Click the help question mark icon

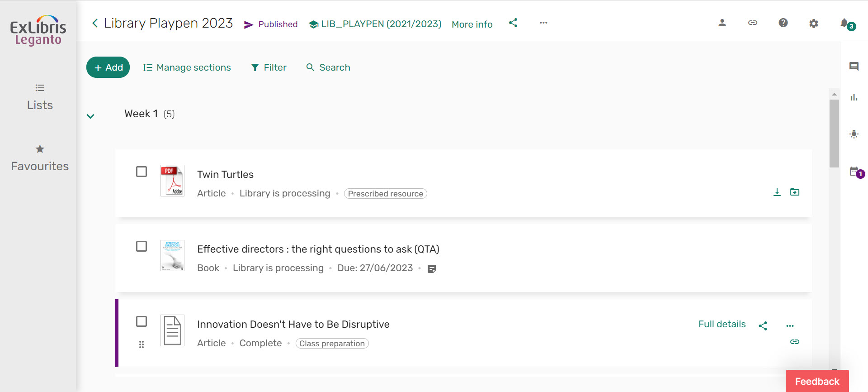coord(783,23)
